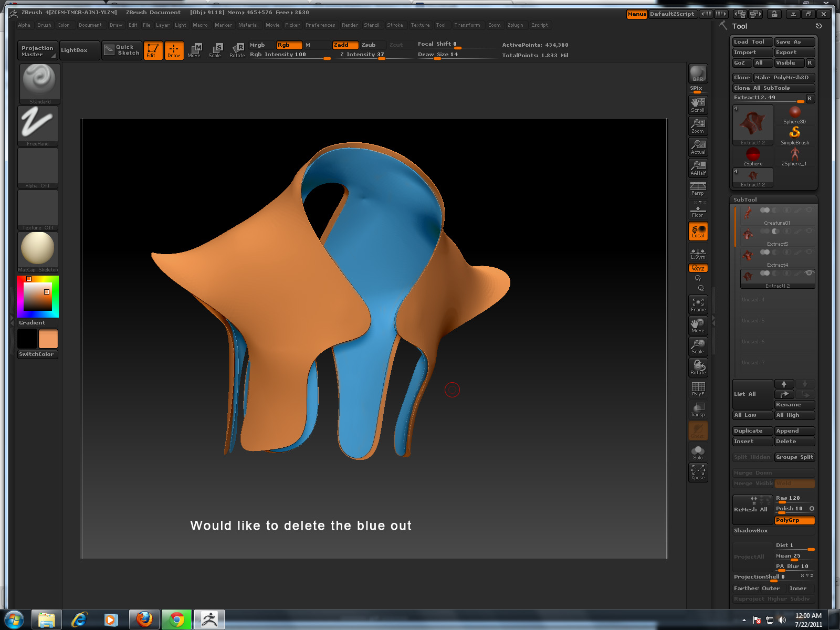Click the Xpose icon
Viewport: 840px width, 630px height.
(x=698, y=472)
